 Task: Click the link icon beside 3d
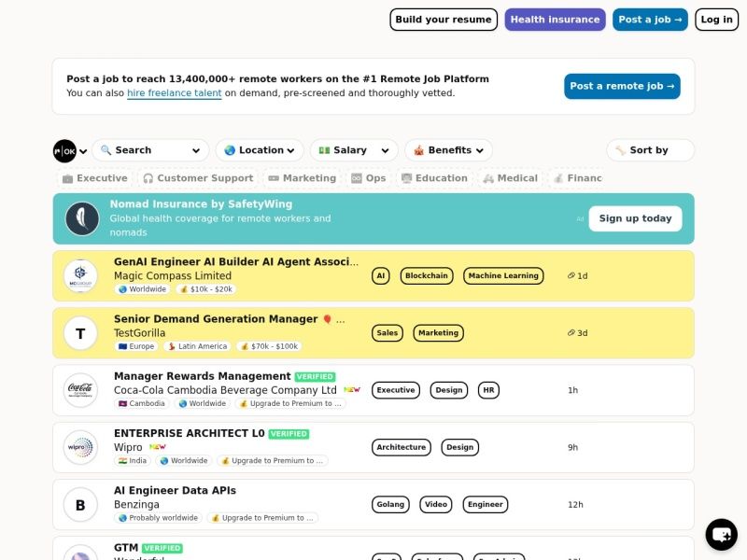point(571,332)
